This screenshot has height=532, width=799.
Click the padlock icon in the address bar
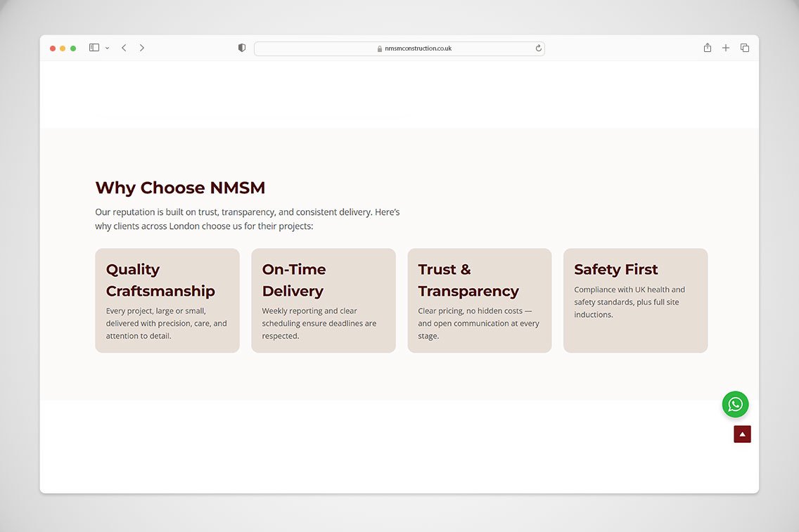coord(380,48)
